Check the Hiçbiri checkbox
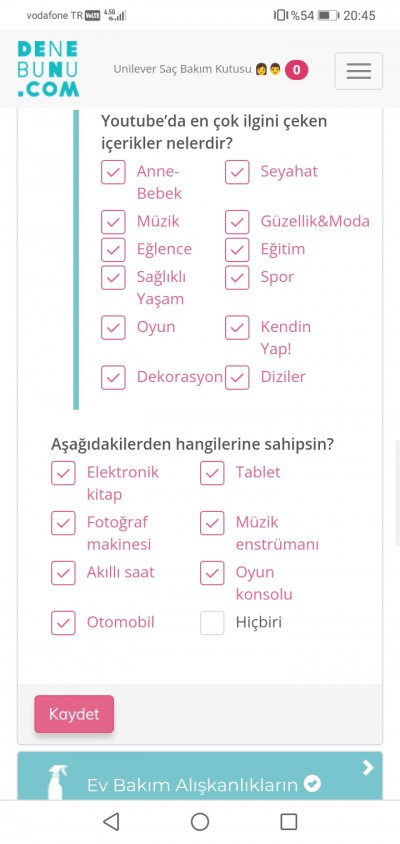The width and height of the screenshot is (400, 844). pos(212,623)
